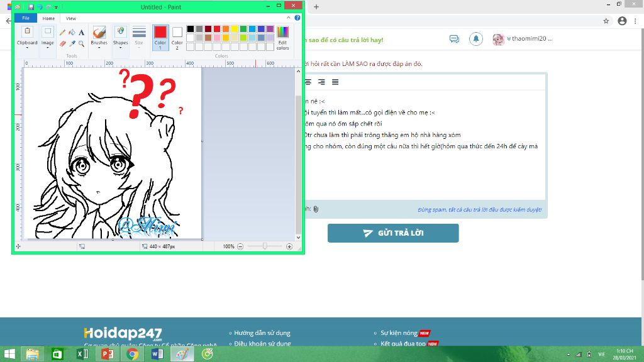This screenshot has height=362, width=644.
Task: Click the zoom in plus button in Paint
Action: tap(289, 246)
